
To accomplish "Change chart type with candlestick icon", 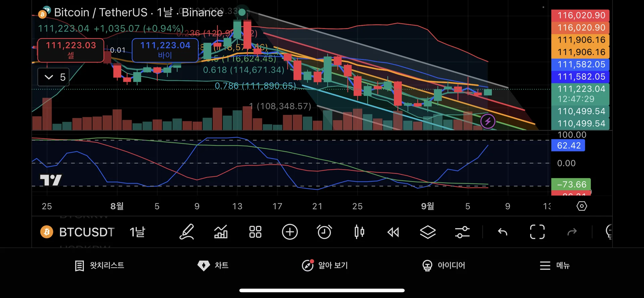I will click(359, 232).
